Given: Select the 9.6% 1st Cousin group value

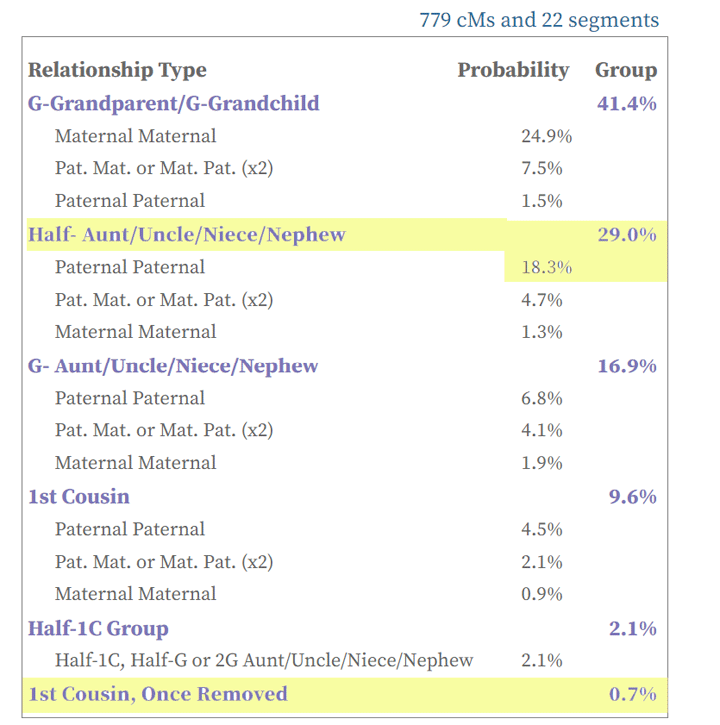Looking at the screenshot, I should (633, 497).
